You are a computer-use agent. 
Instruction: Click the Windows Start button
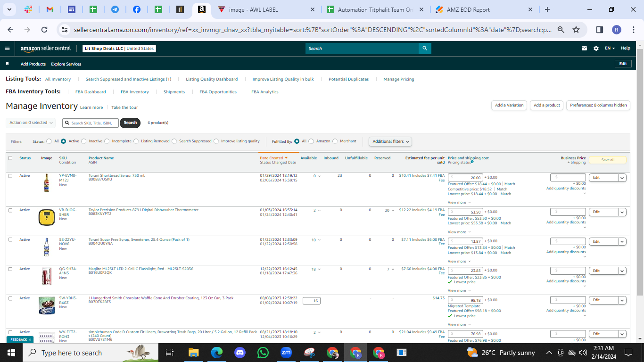pyautogui.click(x=11, y=353)
